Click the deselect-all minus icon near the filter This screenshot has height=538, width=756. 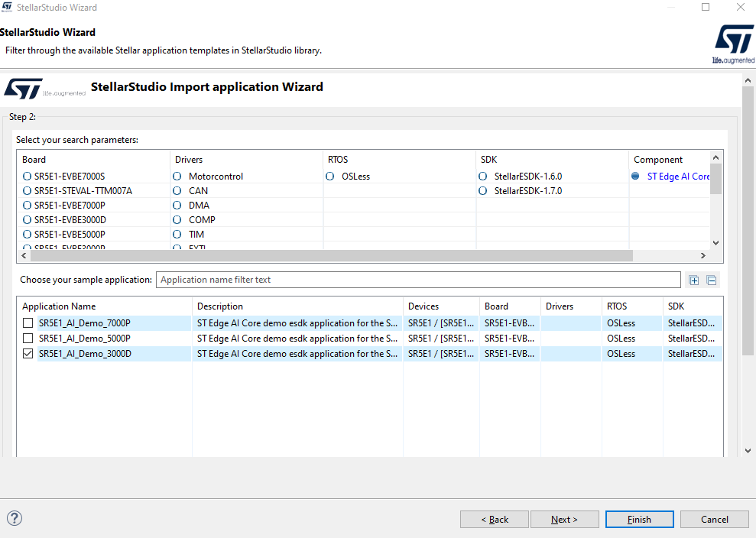coord(711,280)
